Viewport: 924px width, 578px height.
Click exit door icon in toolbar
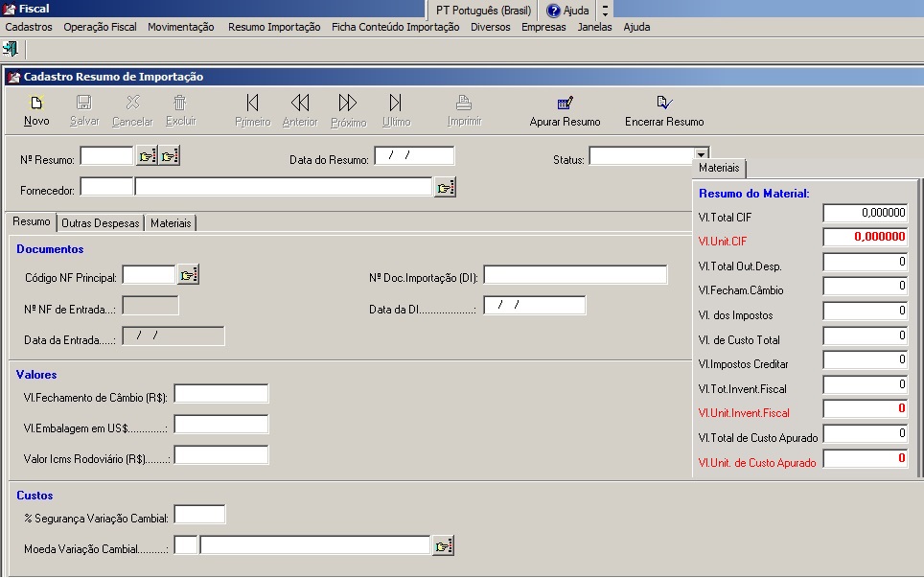[x=11, y=48]
